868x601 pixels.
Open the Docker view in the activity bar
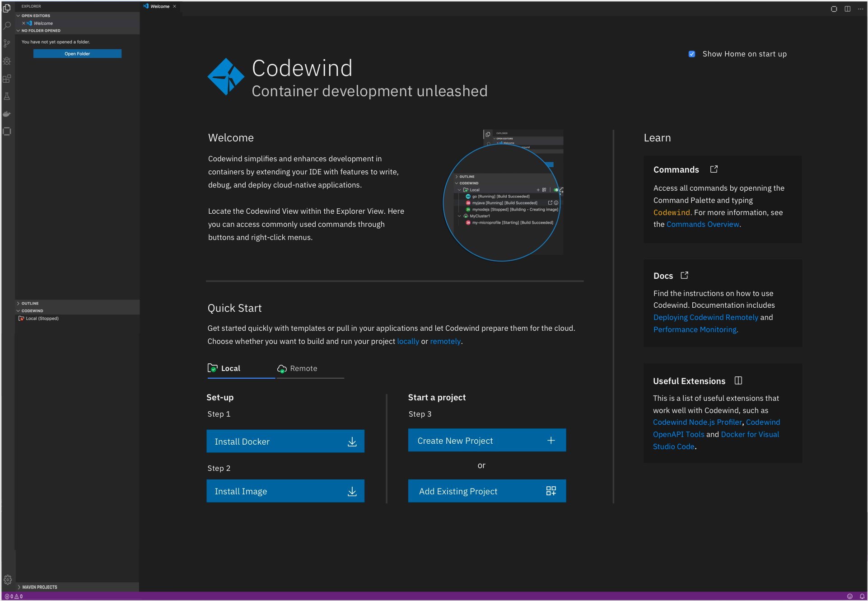click(x=7, y=114)
